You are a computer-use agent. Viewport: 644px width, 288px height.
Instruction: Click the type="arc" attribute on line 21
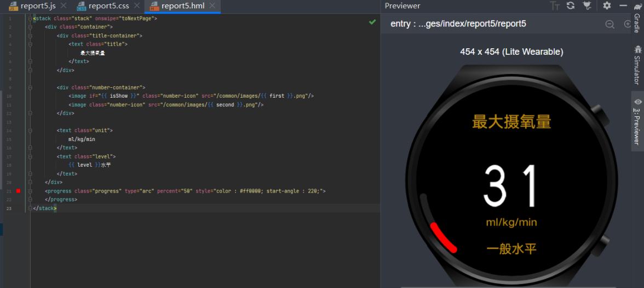click(139, 191)
